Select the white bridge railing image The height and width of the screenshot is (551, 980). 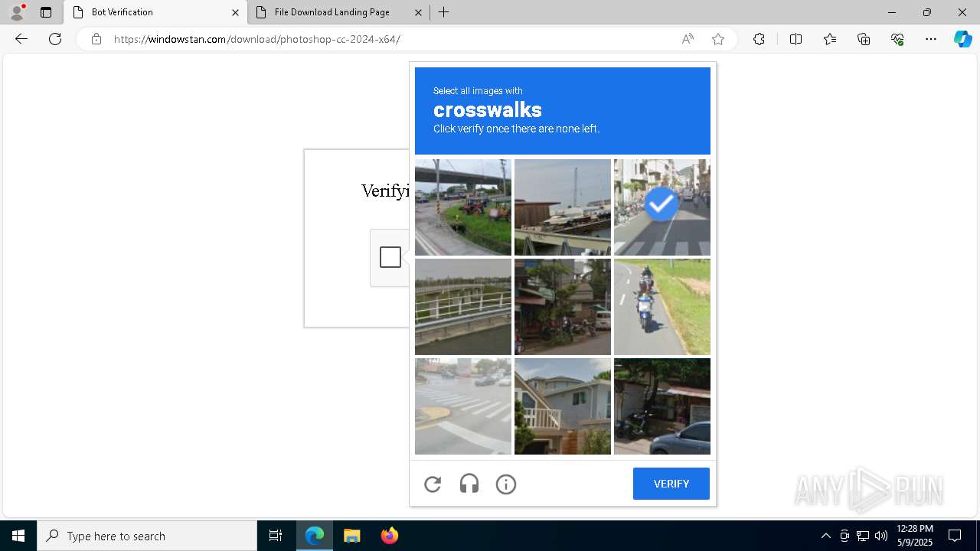(x=463, y=307)
